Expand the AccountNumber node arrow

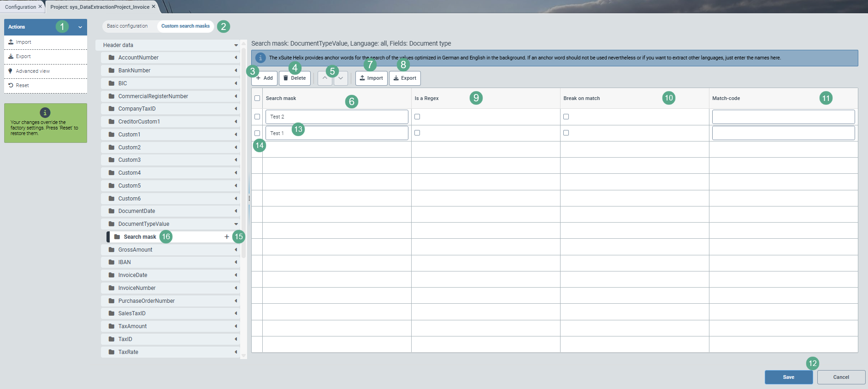[x=236, y=58]
